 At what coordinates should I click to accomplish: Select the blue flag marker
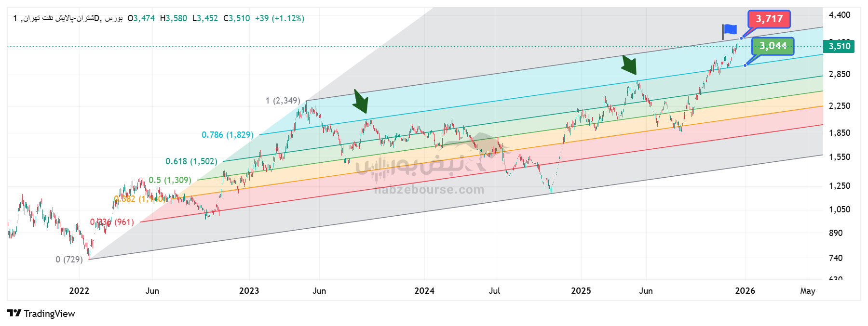coord(730,30)
